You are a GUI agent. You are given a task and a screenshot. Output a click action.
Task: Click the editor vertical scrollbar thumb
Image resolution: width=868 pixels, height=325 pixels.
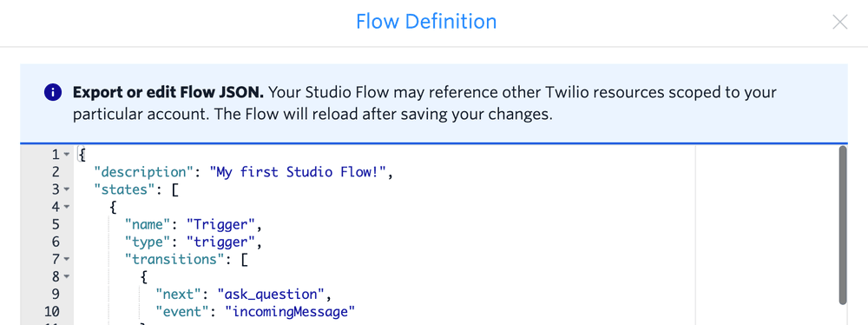pyautogui.click(x=843, y=224)
